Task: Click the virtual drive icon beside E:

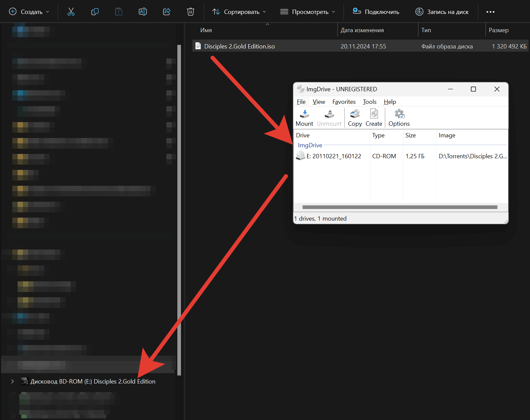Action: 300,156
